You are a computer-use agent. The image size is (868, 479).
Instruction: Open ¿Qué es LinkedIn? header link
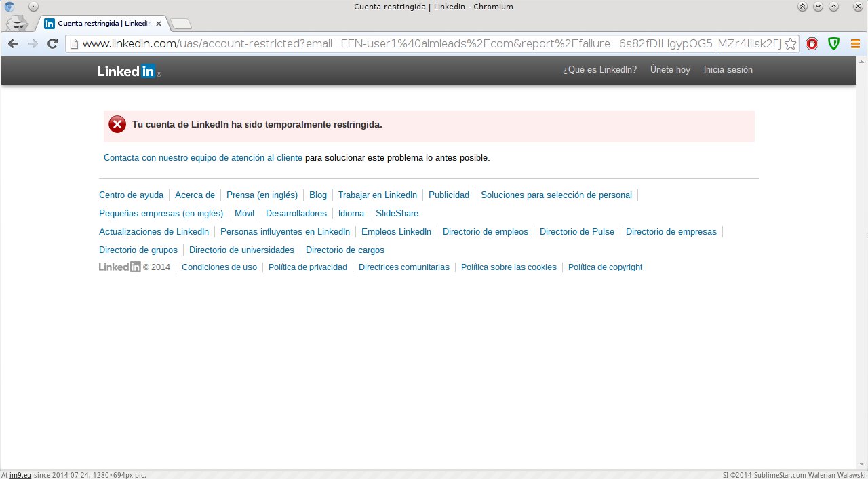599,70
